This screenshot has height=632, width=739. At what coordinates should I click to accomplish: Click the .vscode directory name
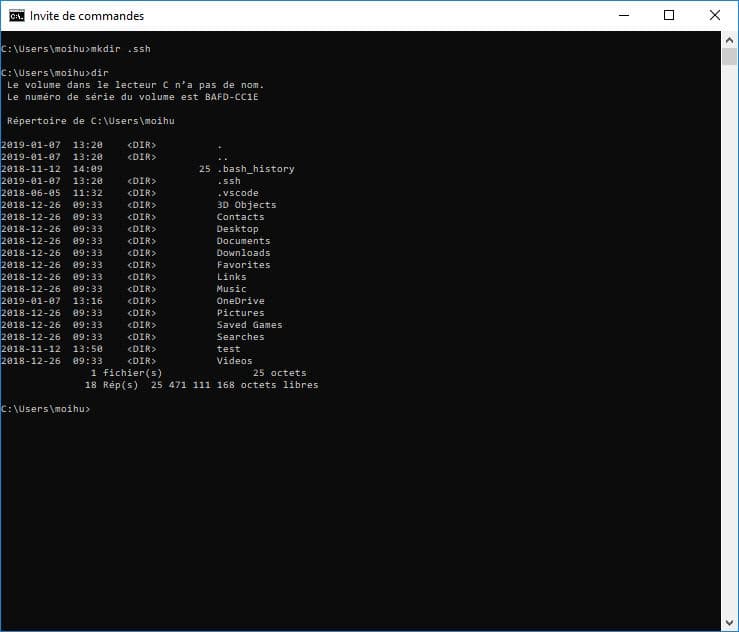(237, 193)
